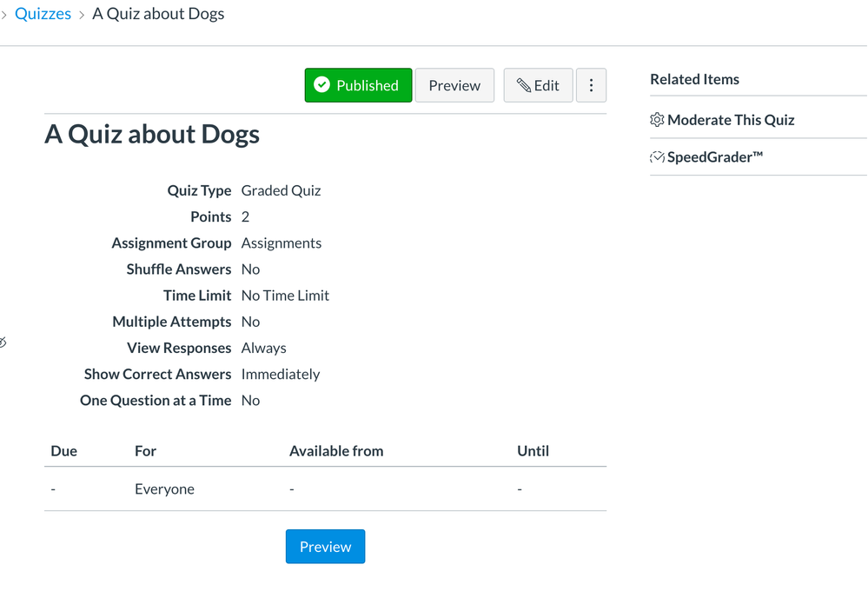
Task: Click the 'Due' column header
Action: point(64,451)
